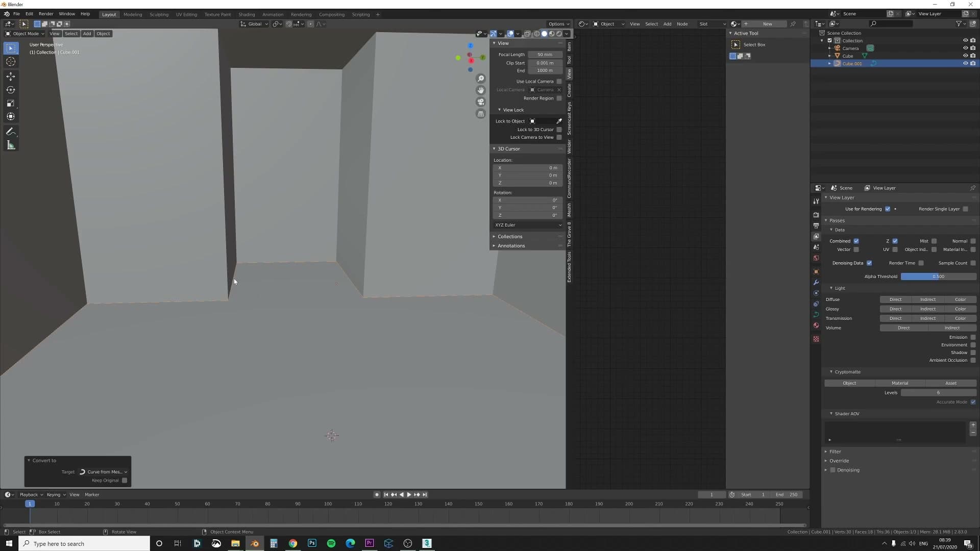Activate the Scale tool

coord(11,103)
